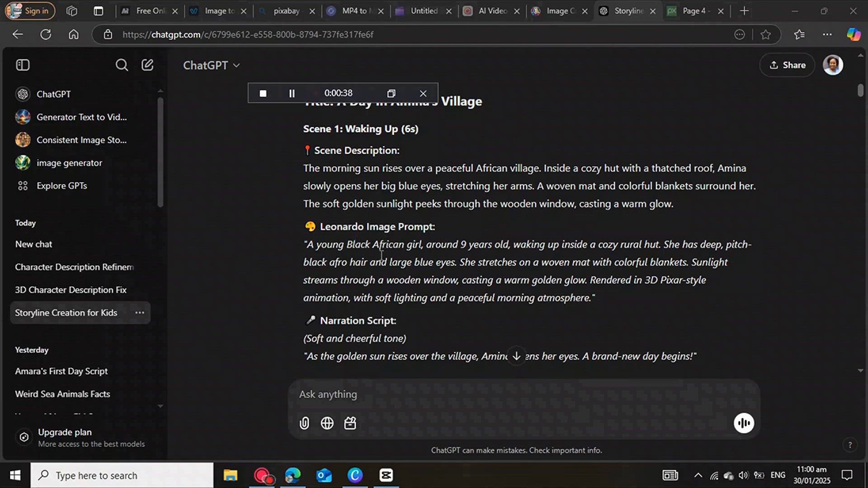Go back in browser
868x488 pixels.
point(18,34)
